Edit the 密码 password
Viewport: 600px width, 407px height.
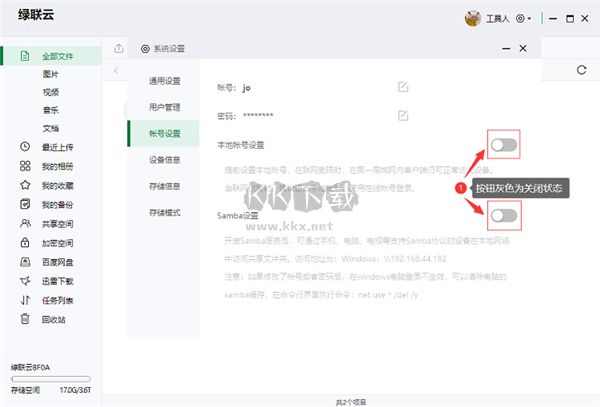403,116
